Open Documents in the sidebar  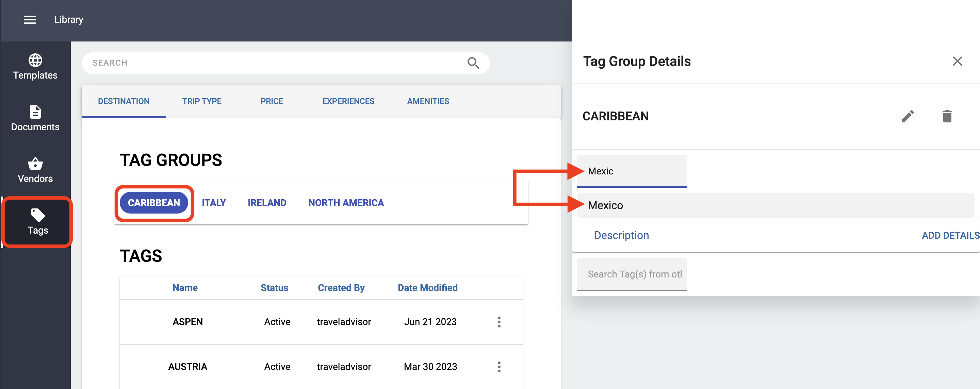(35, 118)
